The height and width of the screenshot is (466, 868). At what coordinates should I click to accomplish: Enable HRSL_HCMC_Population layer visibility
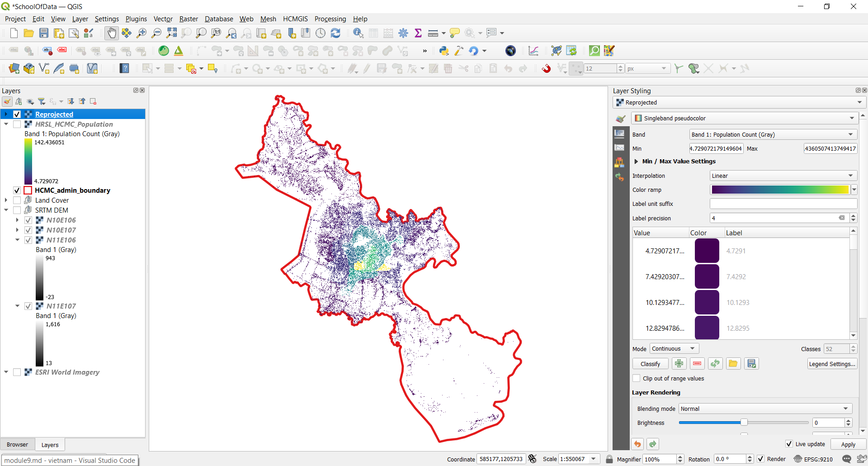click(17, 124)
